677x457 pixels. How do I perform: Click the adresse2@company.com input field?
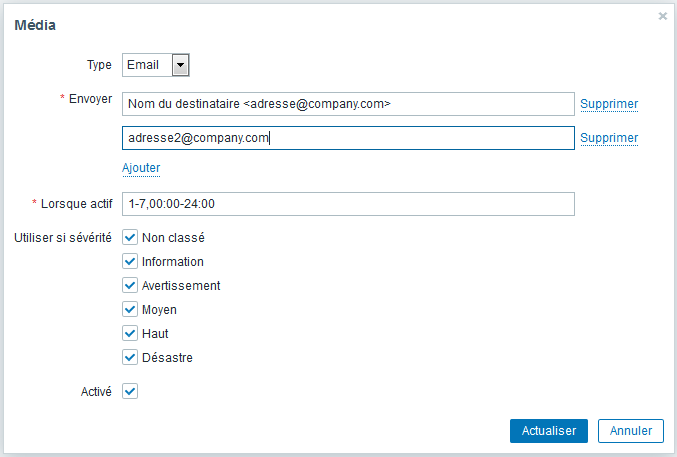point(348,138)
